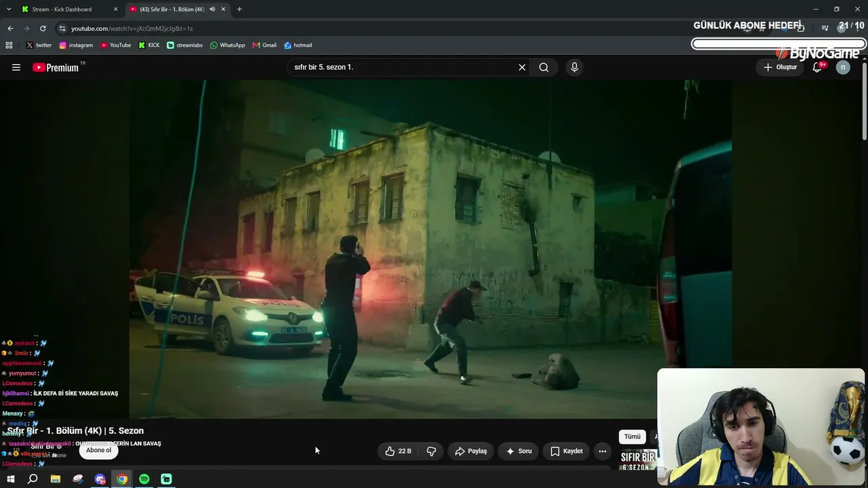Run the YouTube search with magnifier button
This screenshot has height=488, width=868.
click(x=544, y=67)
